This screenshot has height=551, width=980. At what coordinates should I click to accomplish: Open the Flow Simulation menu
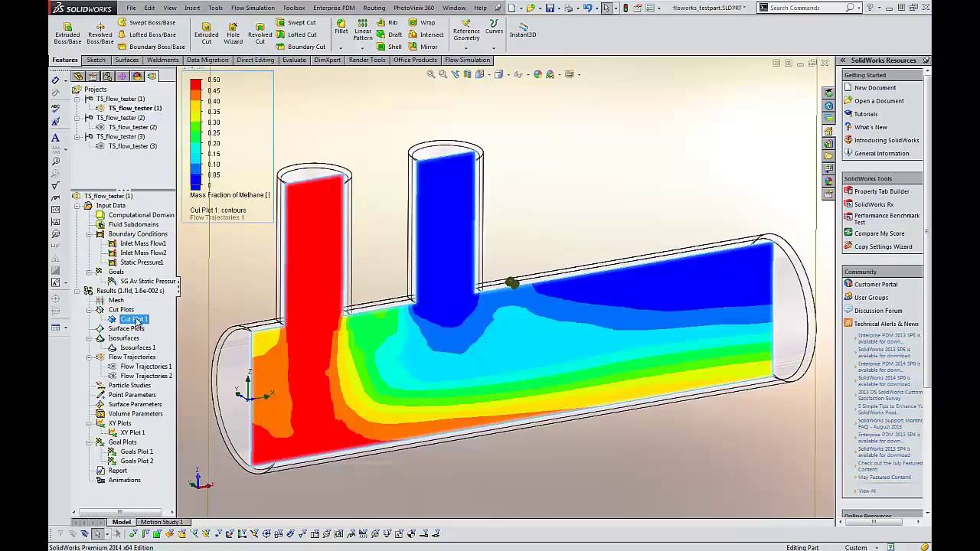point(253,8)
